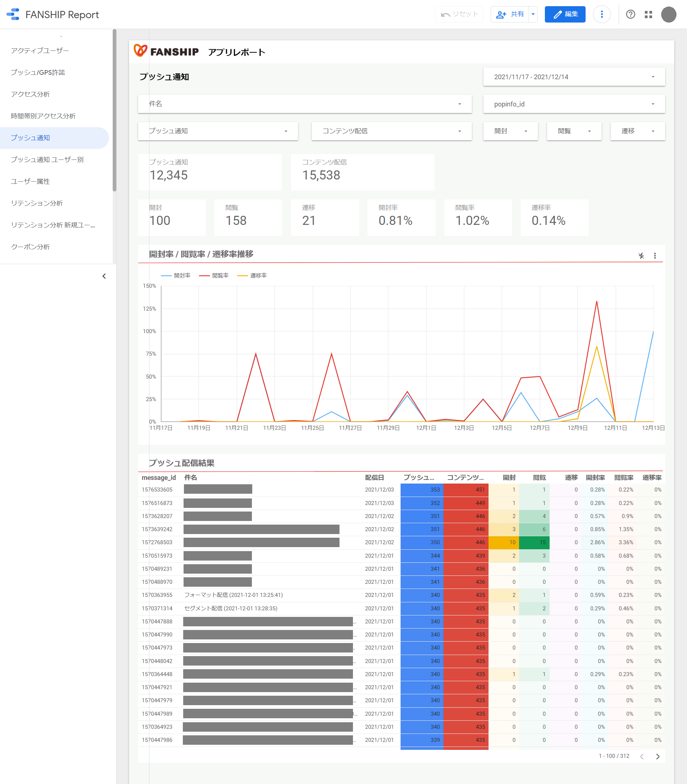Click the blue 編集 edit button
This screenshot has height=784, width=687.
pos(565,14)
